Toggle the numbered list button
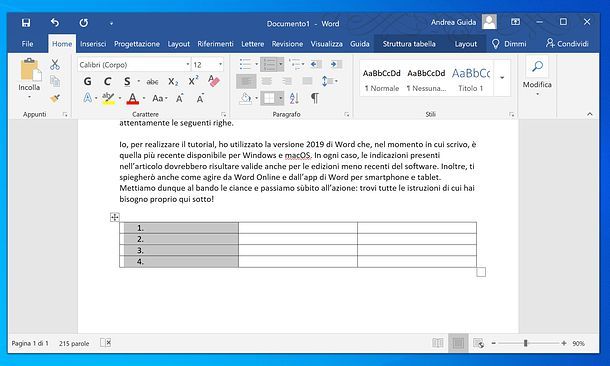Image resolution: width=610 pixels, height=366 pixels. (269, 64)
